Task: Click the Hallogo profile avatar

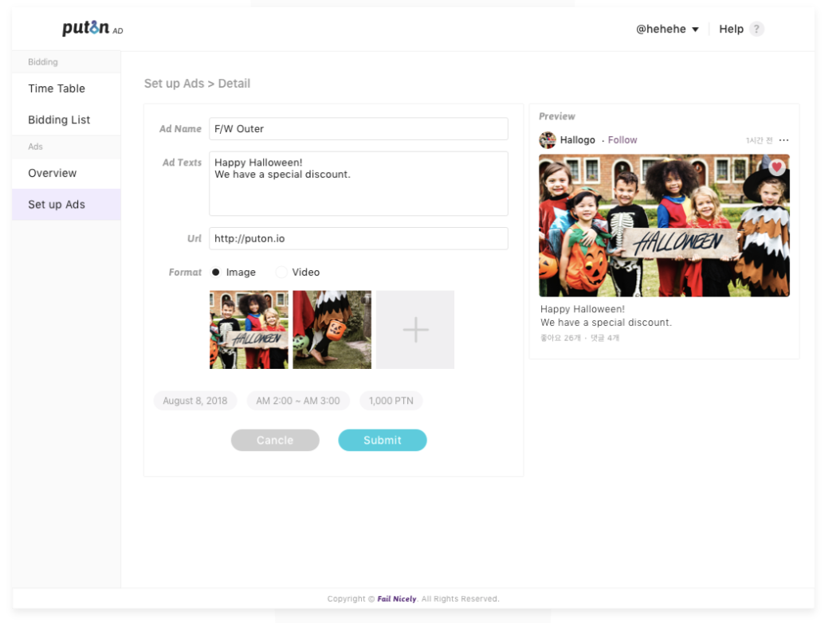Action: click(x=547, y=140)
